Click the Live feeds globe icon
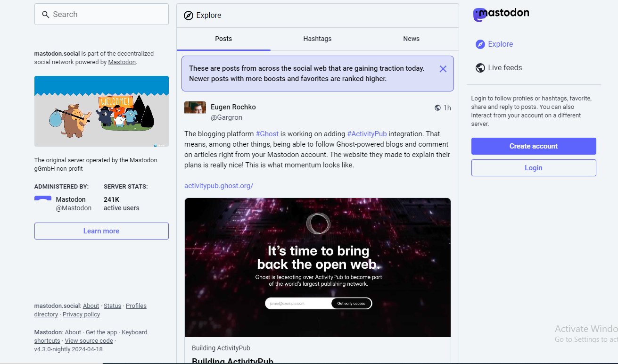This screenshot has width=618, height=364. pos(480,68)
